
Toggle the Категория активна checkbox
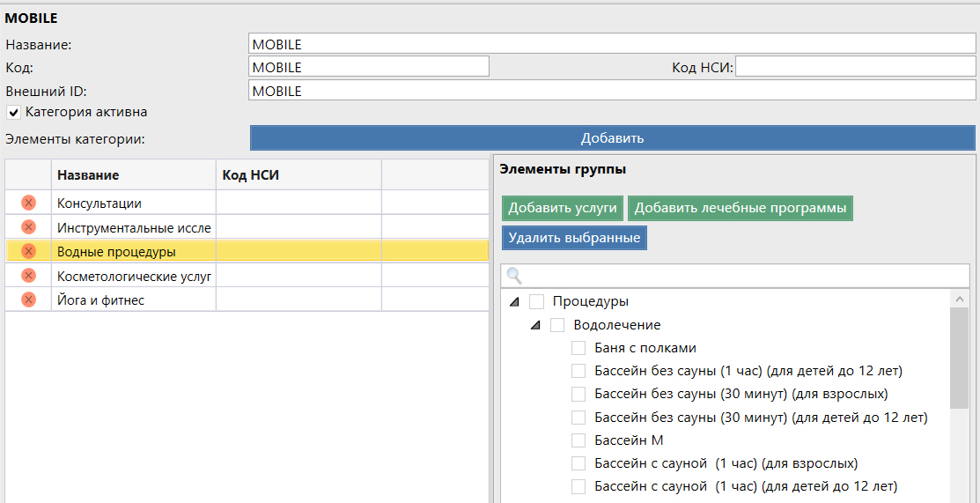pyautogui.click(x=14, y=113)
